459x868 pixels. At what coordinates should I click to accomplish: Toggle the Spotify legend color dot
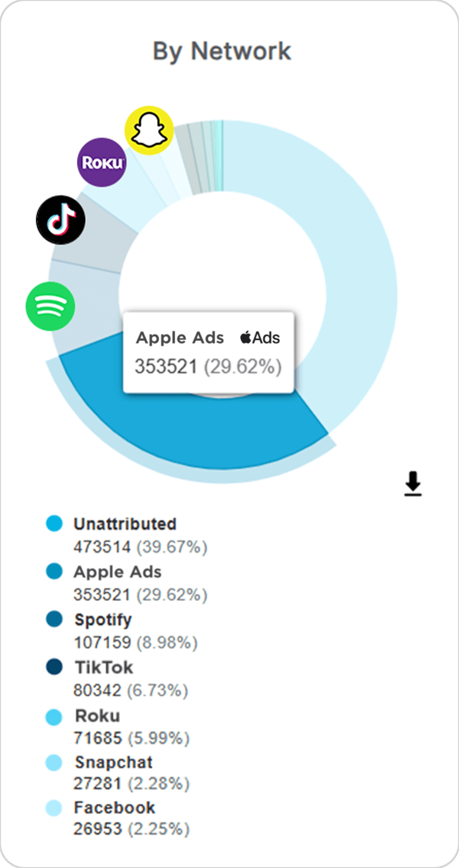(x=54, y=619)
